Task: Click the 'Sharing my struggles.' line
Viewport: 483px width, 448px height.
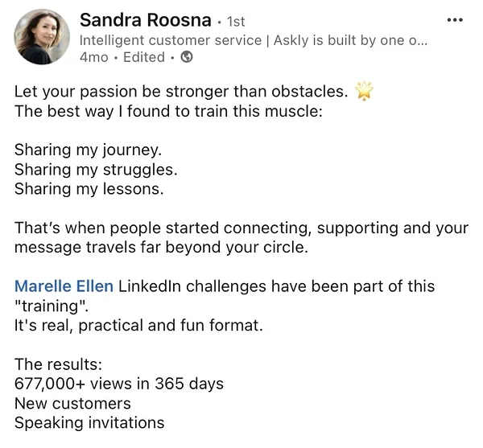Action: point(95,170)
